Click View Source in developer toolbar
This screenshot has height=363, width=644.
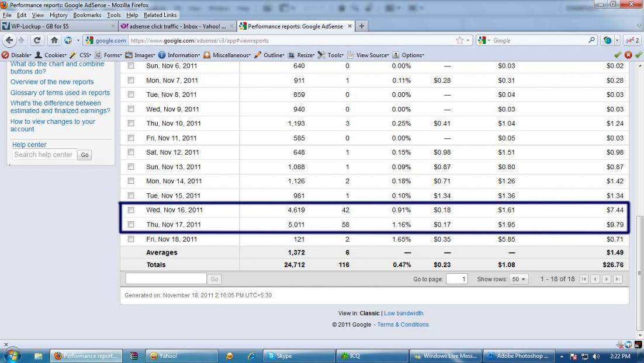[x=368, y=55]
